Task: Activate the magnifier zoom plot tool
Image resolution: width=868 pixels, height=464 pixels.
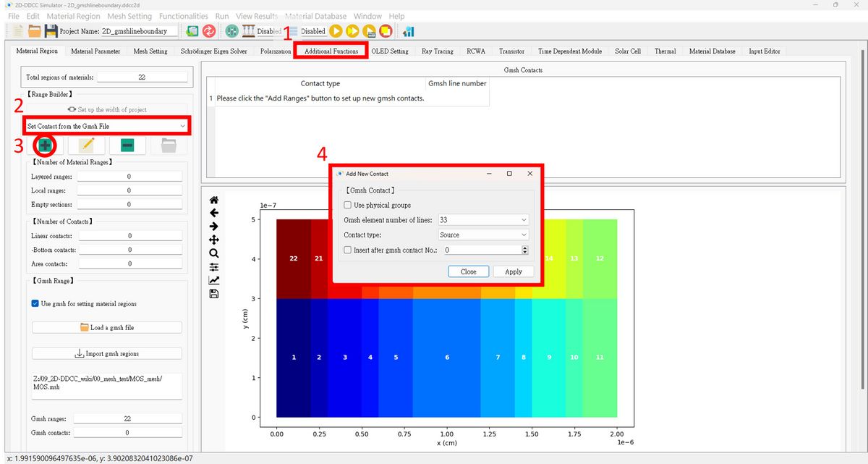Action: 213,253
